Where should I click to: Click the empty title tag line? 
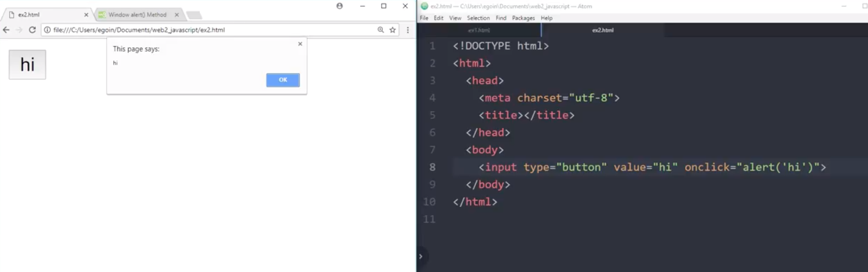pyautogui.click(x=526, y=115)
